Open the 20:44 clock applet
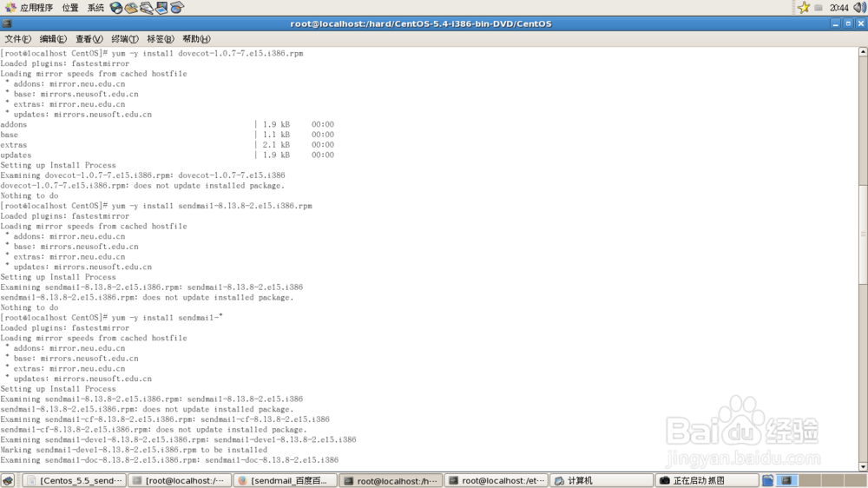Viewport: 868px width, 488px height. (x=839, y=8)
